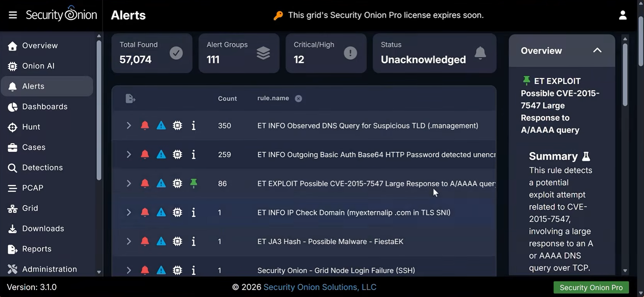
Task: Acknowledge the SSH Login Failure alert
Action: 145,270
